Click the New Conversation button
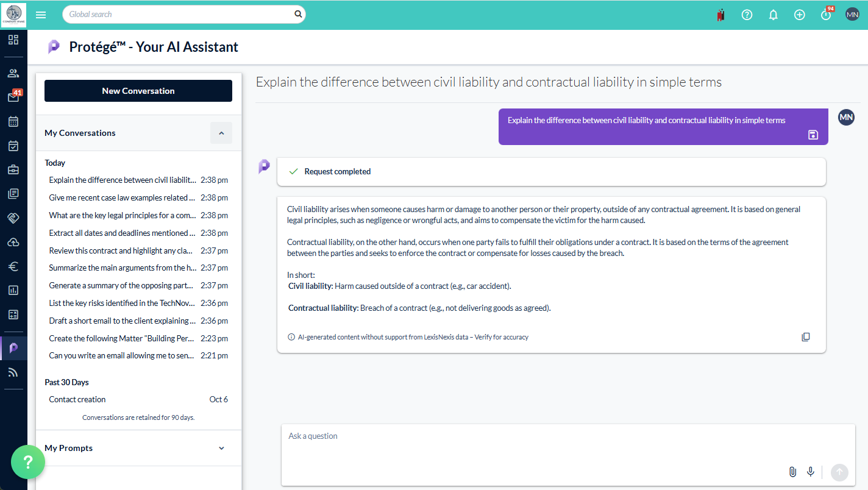The height and width of the screenshot is (490, 868). (138, 91)
